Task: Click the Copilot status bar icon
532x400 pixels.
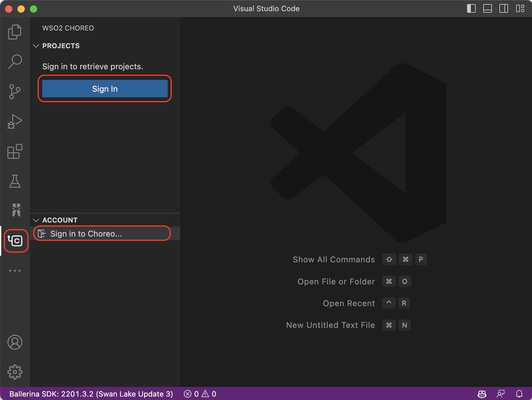Action: [482, 394]
